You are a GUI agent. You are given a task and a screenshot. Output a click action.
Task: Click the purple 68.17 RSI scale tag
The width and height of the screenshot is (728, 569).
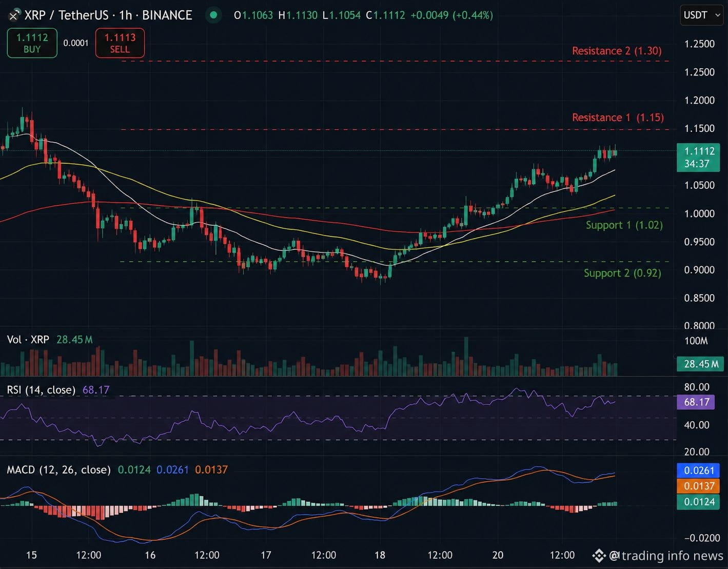(x=697, y=402)
